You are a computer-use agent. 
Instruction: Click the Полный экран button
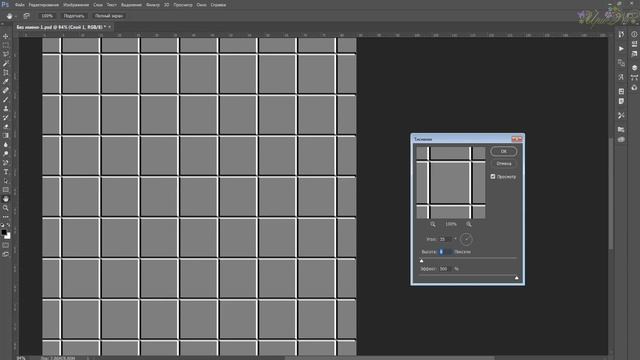pos(109,16)
